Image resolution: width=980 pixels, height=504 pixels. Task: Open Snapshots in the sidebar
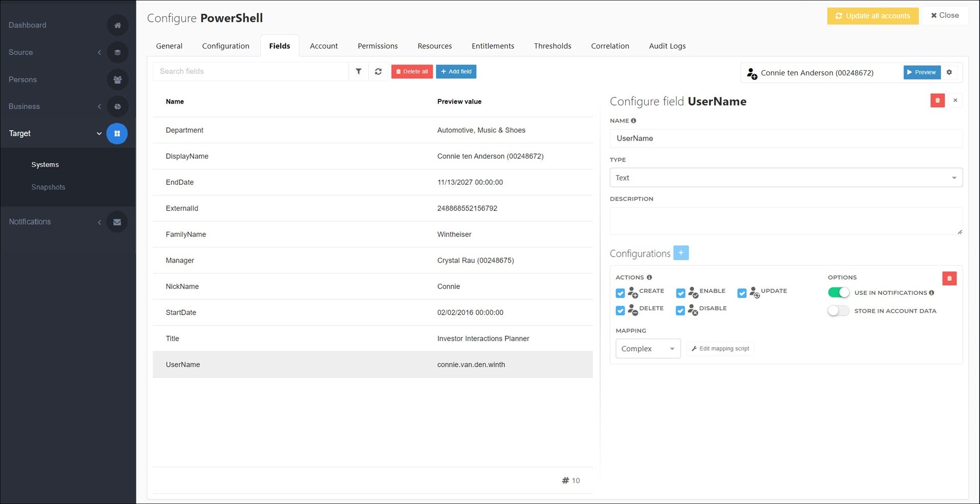tap(48, 187)
